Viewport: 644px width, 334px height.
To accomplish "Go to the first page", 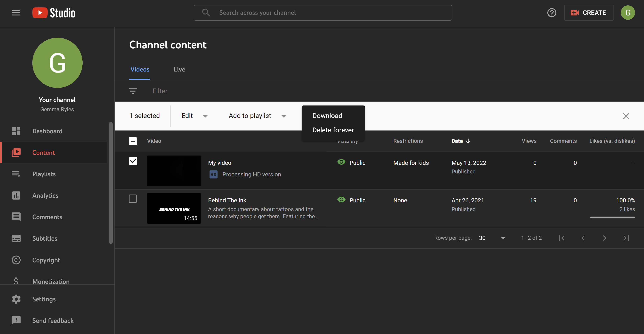I will 562,238.
